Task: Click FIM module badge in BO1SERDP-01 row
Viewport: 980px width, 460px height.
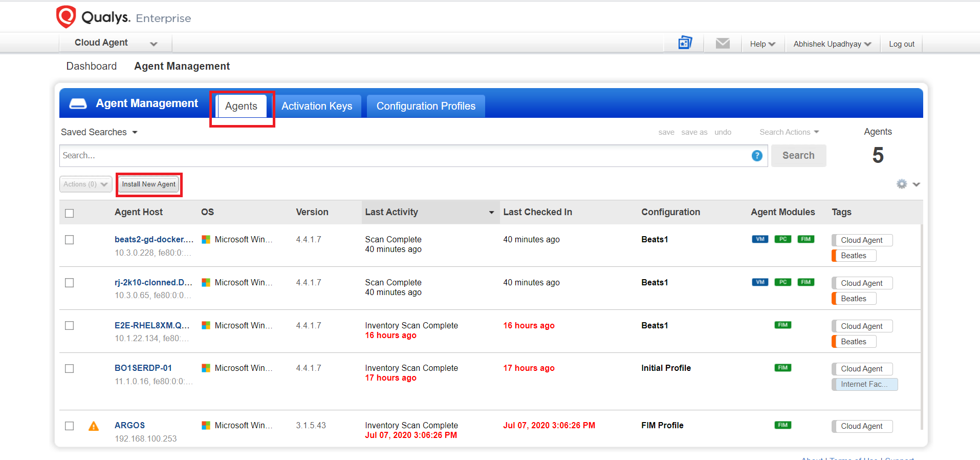Action: coord(782,368)
